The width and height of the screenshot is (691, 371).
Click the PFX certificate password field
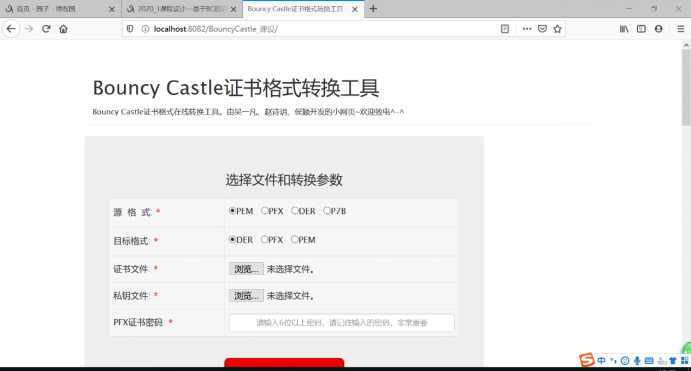[x=342, y=323]
